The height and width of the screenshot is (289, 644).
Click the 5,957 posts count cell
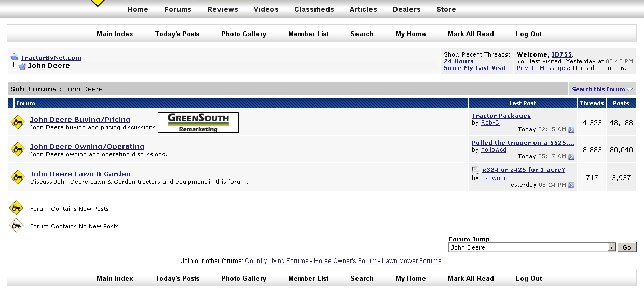[x=621, y=177]
